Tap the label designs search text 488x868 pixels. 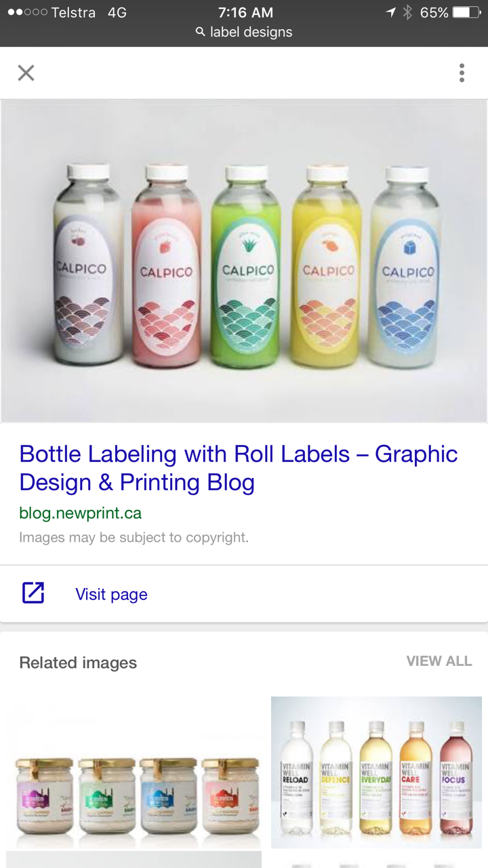point(251,32)
